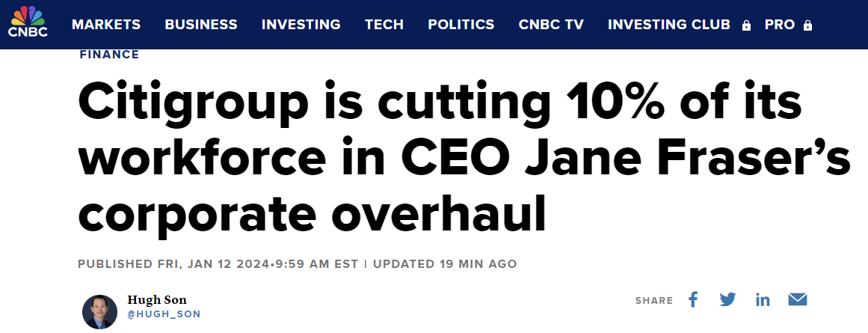The image size is (868, 333).
Task: Navigate to the Politics section
Action: coord(461,25)
